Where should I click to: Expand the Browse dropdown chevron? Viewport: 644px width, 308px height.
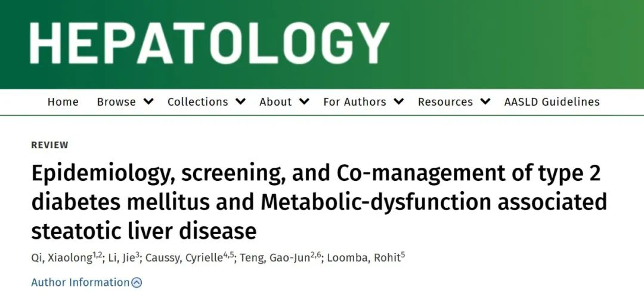[x=148, y=101]
